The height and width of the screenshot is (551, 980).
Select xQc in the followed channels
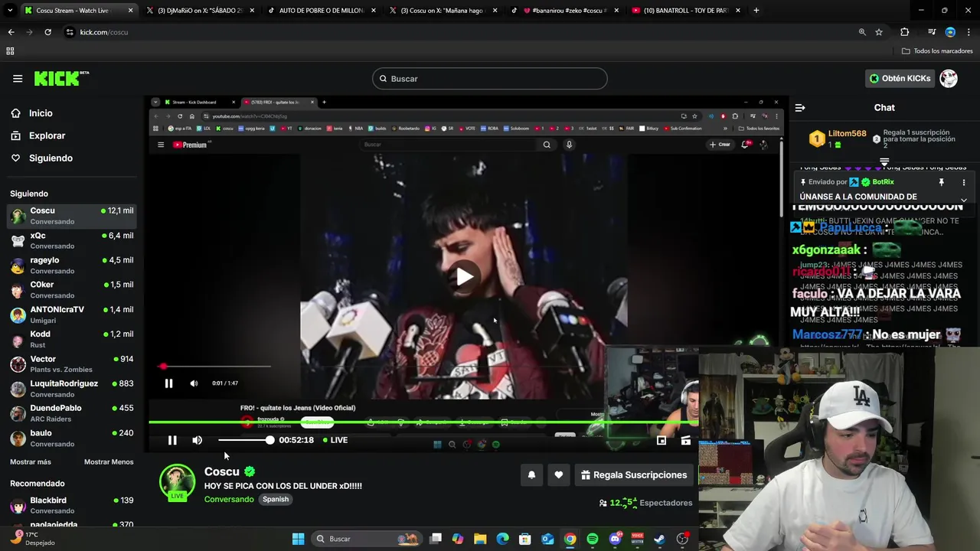[x=72, y=240]
